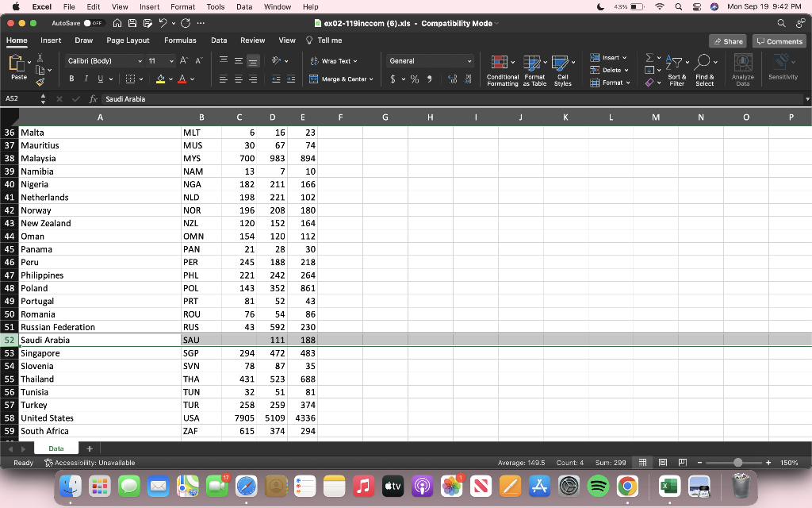
Task: Apply Percent Style number format
Action: pyautogui.click(x=415, y=79)
